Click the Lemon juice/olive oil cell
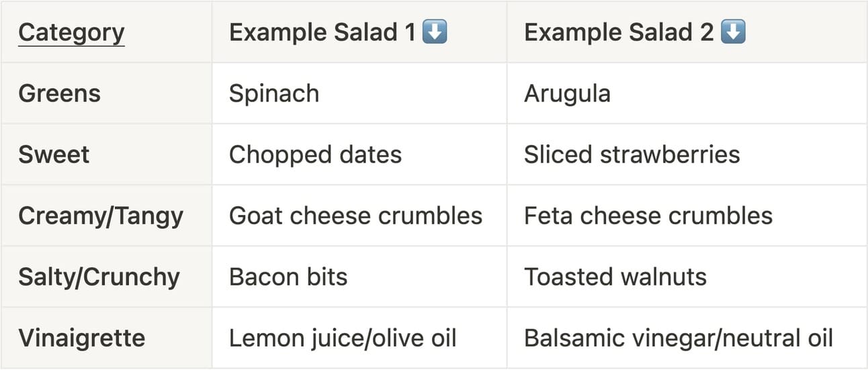 tap(343, 338)
